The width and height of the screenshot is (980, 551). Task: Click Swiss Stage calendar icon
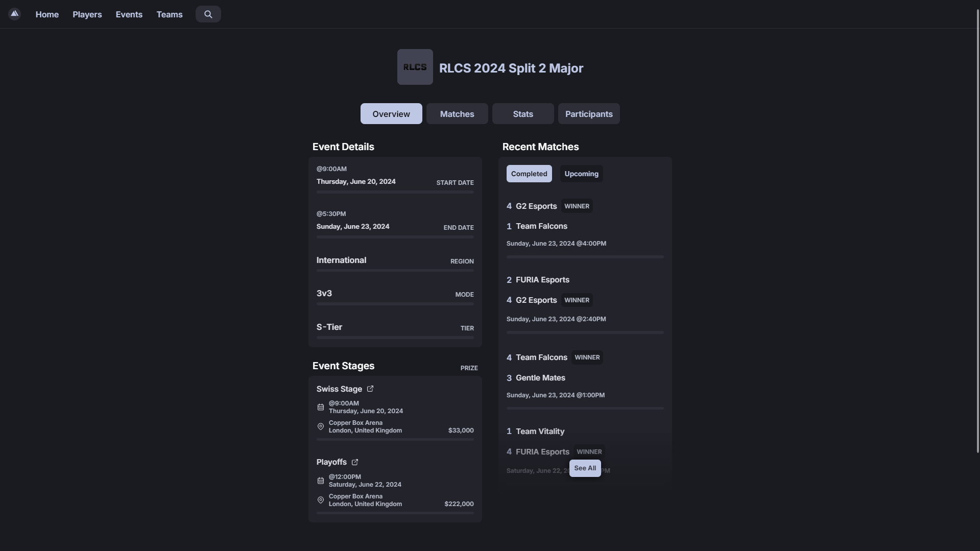(x=321, y=407)
